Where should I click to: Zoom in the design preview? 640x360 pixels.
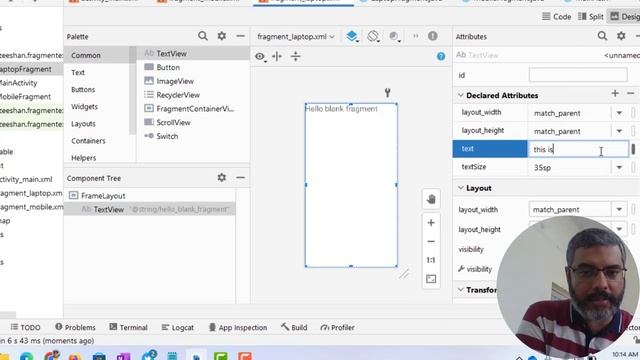point(431,223)
